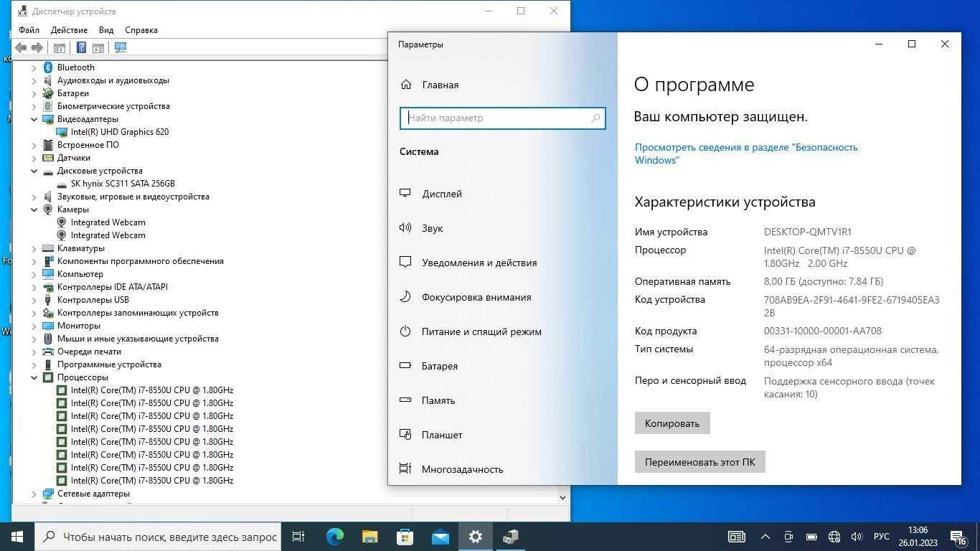The image size is (980, 551).
Task: Click the Windows Start button
Action: [x=17, y=537]
